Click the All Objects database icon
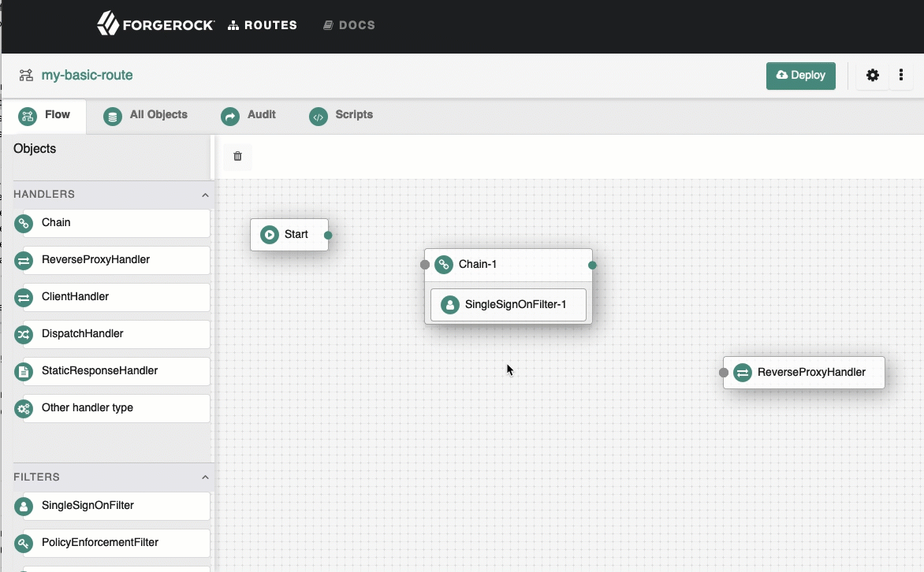 tap(113, 117)
